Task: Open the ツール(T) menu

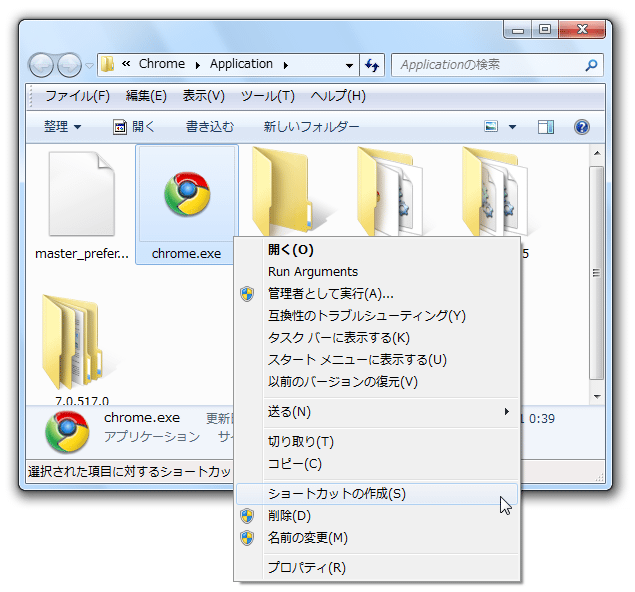Action: point(267,96)
